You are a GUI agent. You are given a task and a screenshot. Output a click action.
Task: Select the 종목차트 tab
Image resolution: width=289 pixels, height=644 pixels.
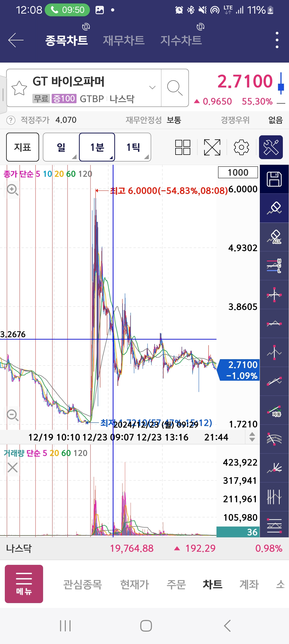click(67, 40)
